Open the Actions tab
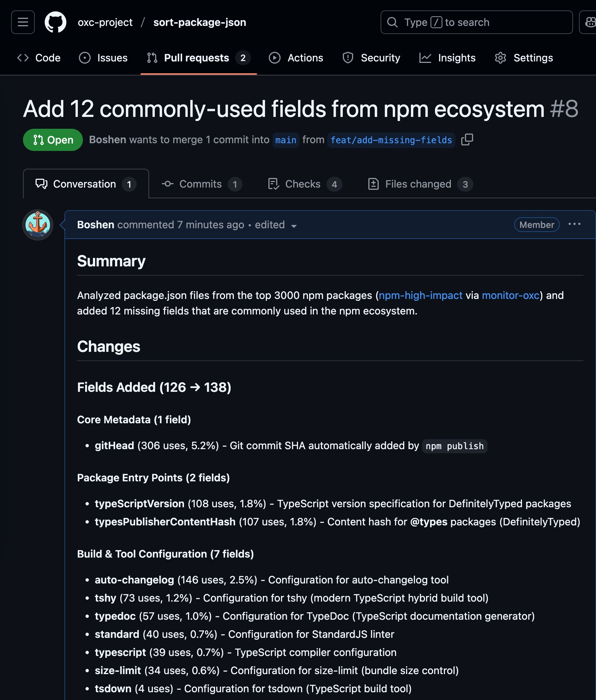The width and height of the screenshot is (596, 700). [296, 58]
